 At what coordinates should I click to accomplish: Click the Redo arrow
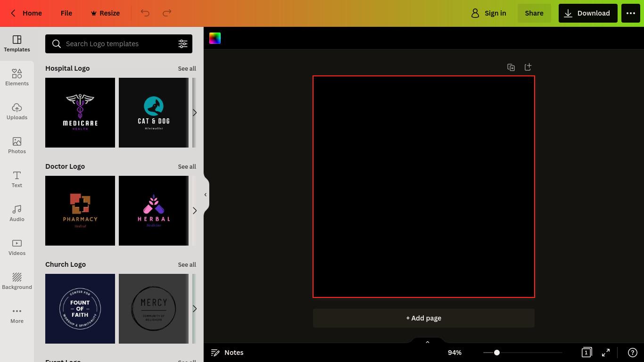pyautogui.click(x=167, y=13)
